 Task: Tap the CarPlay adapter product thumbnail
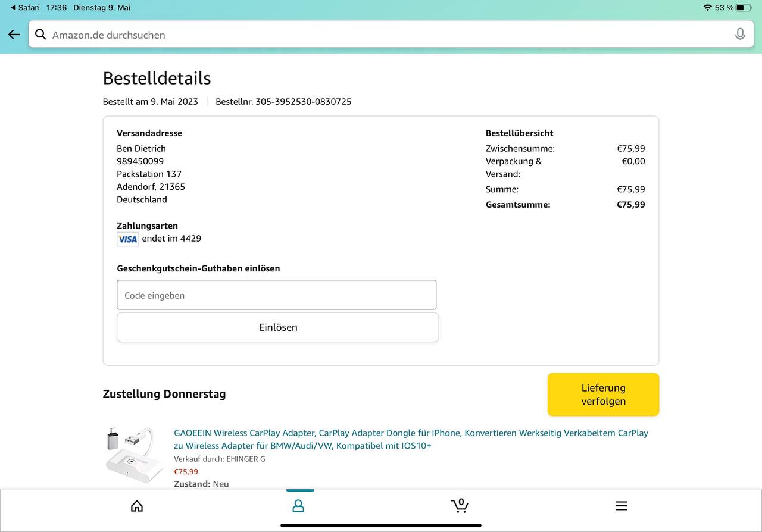(135, 456)
